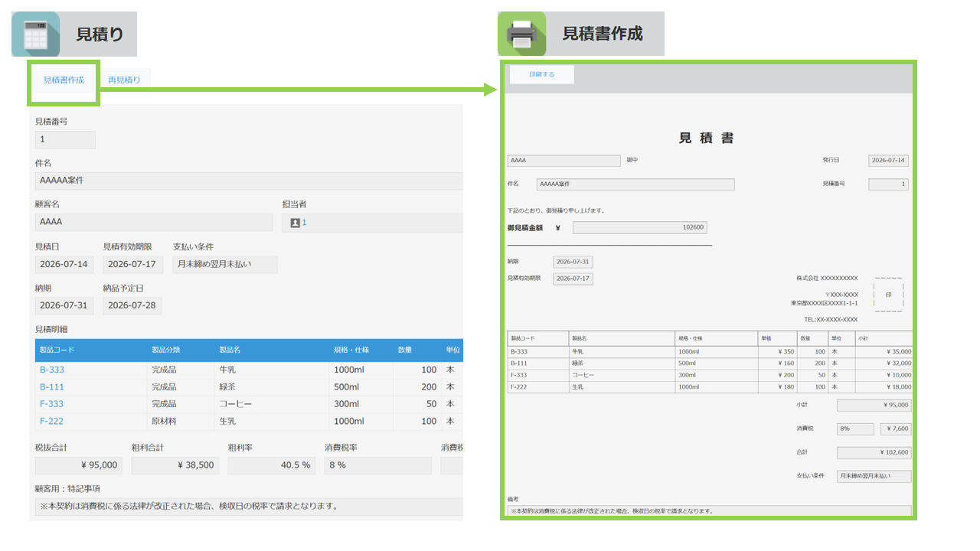Click the 税抜合計 value ¥ 95,000

[79, 465]
